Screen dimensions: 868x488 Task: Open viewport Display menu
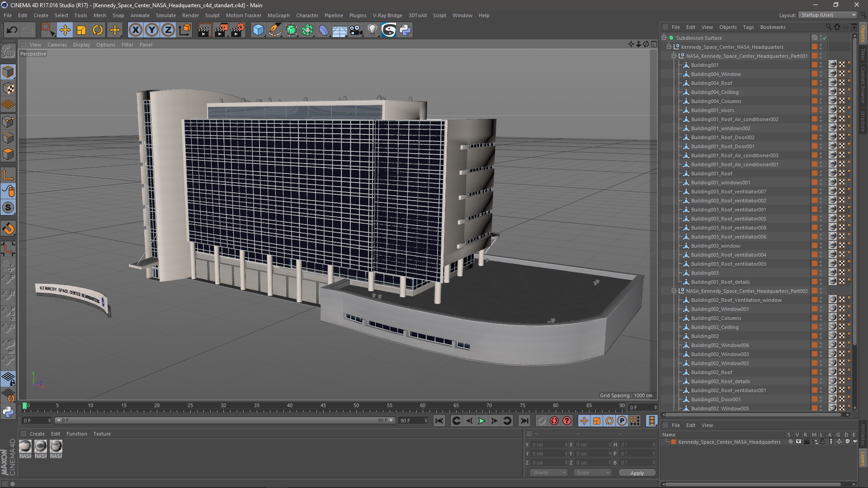pyautogui.click(x=81, y=45)
